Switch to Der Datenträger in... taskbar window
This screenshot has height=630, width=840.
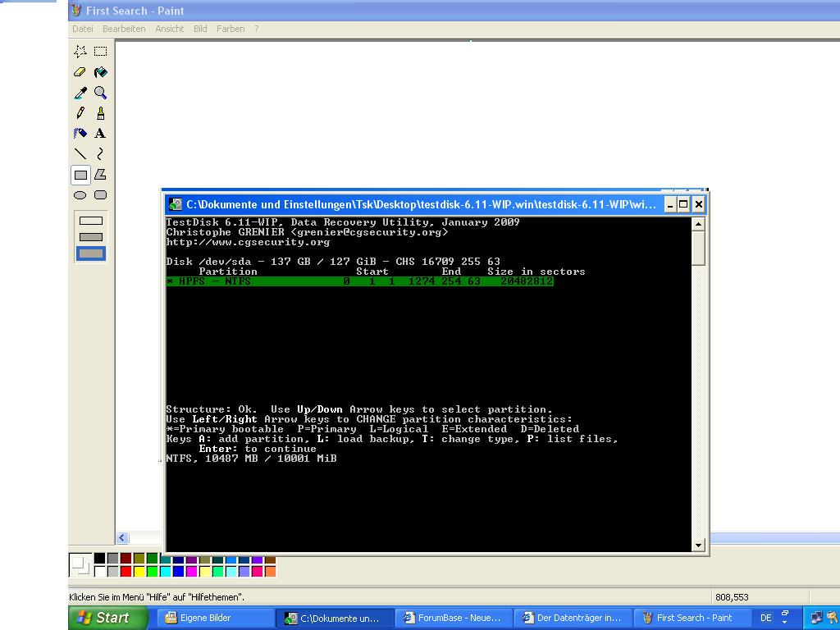click(573, 618)
